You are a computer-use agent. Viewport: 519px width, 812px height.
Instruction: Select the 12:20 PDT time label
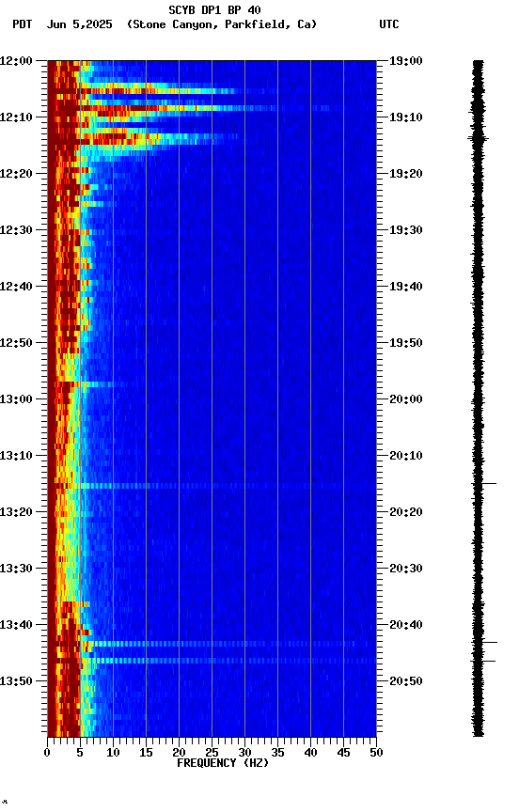(16, 174)
